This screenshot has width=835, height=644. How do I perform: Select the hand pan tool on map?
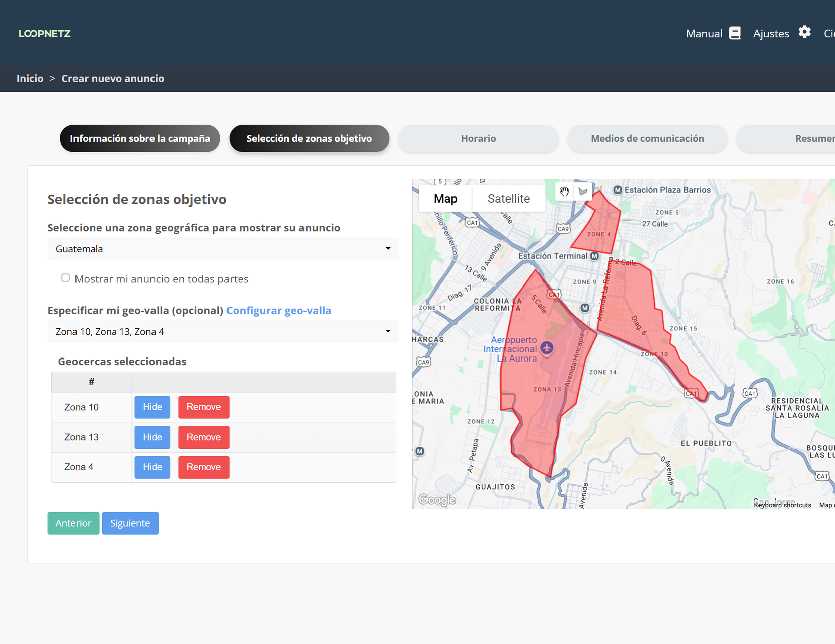pos(564,191)
